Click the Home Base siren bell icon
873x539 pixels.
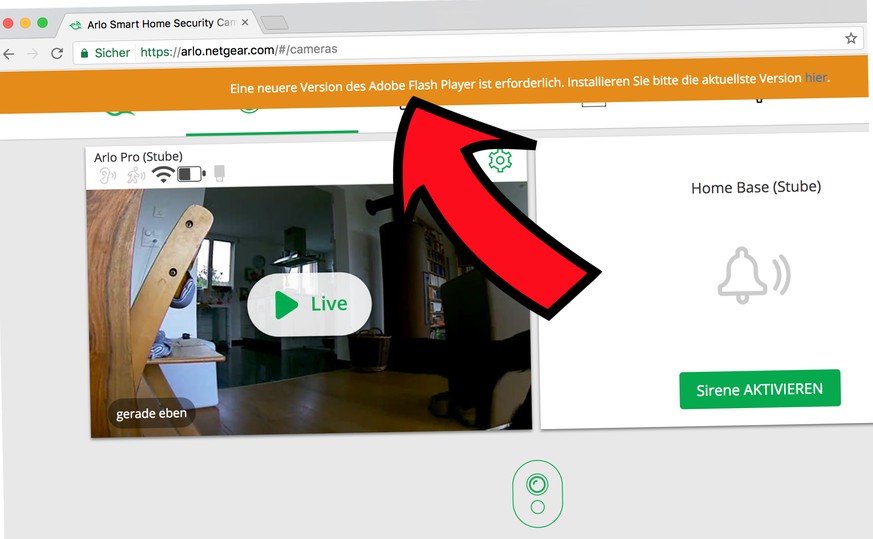pyautogui.click(x=752, y=273)
